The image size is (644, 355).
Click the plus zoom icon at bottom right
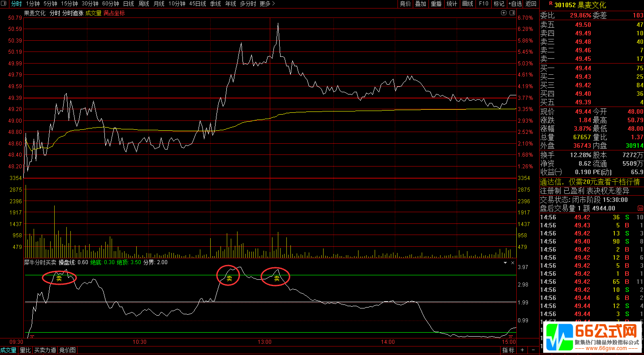[x=522, y=350]
